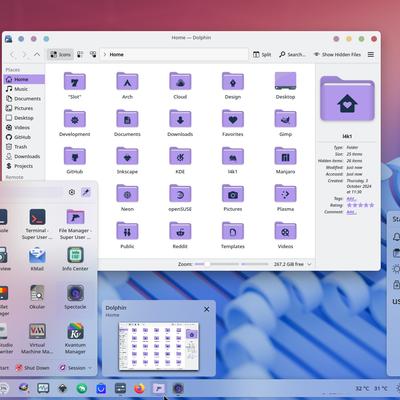Open the Arch folder
The image size is (400, 400).
(127, 85)
